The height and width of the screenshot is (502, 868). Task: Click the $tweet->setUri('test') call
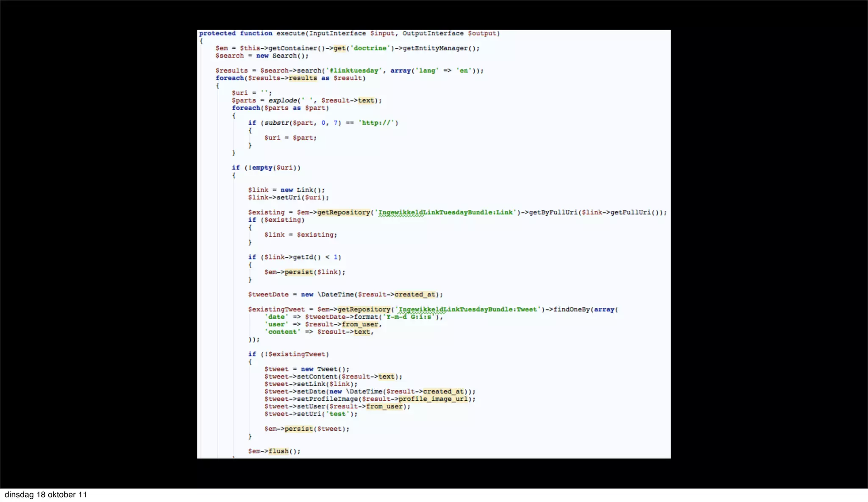click(x=311, y=414)
